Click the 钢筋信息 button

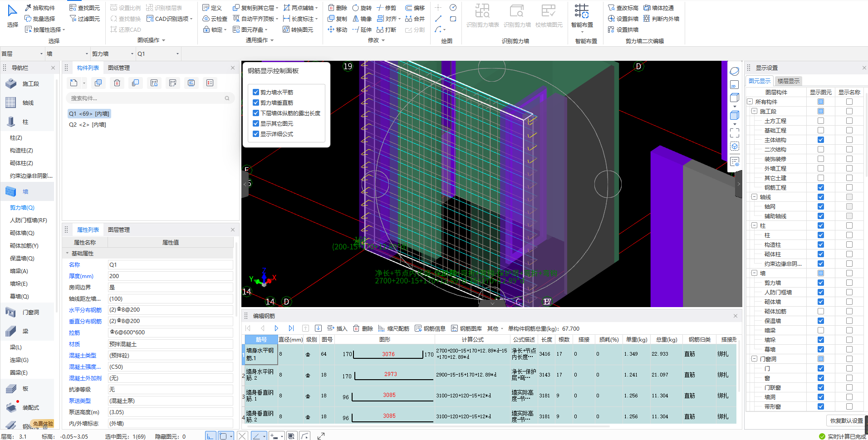coord(430,328)
